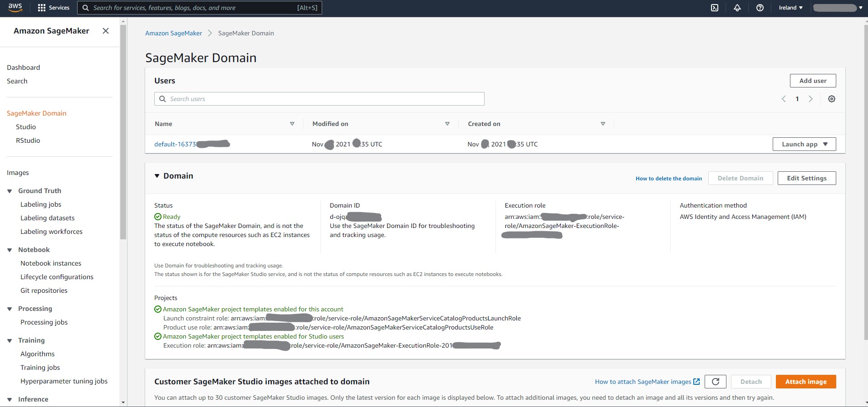
Task: Go to previous users page
Action: 784,99
